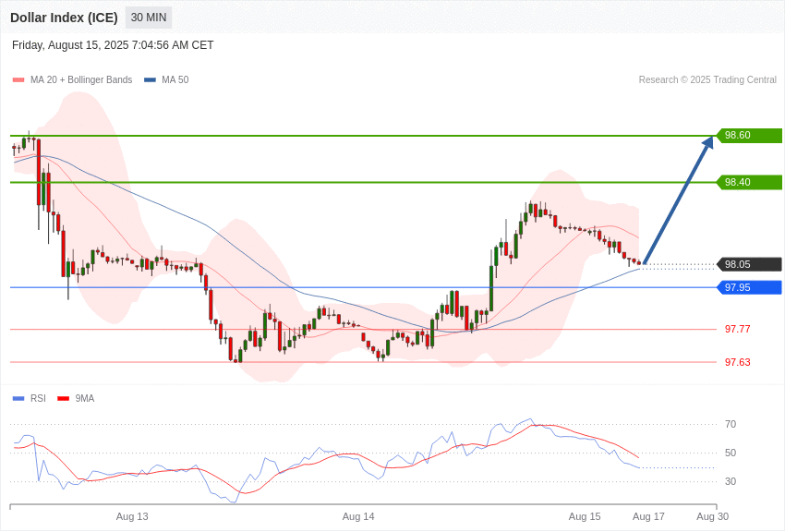
Task: Click the 97.63 support level label
Action: (738, 362)
